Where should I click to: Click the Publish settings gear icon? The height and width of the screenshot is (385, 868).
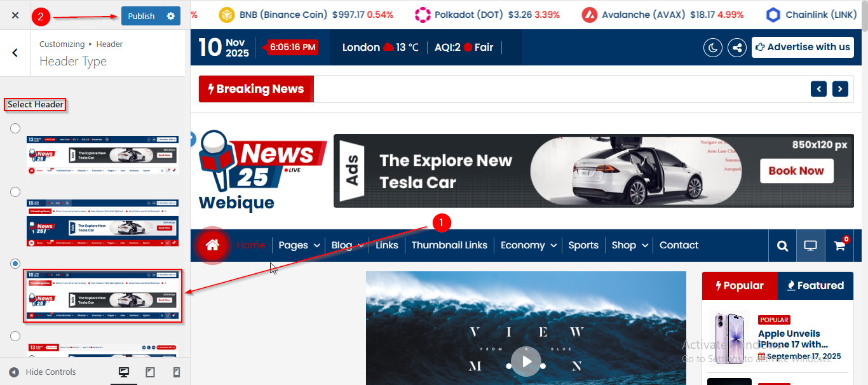(170, 16)
